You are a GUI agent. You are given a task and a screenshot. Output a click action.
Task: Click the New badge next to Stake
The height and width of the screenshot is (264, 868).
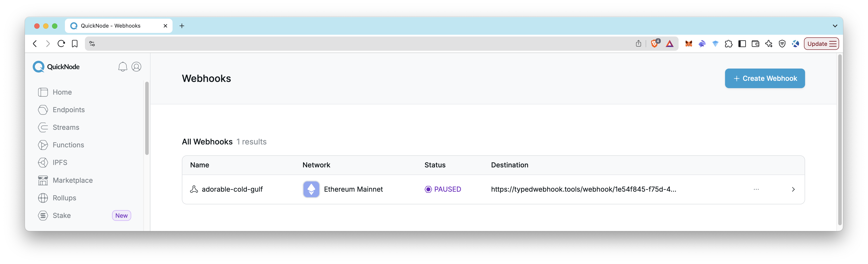(121, 215)
